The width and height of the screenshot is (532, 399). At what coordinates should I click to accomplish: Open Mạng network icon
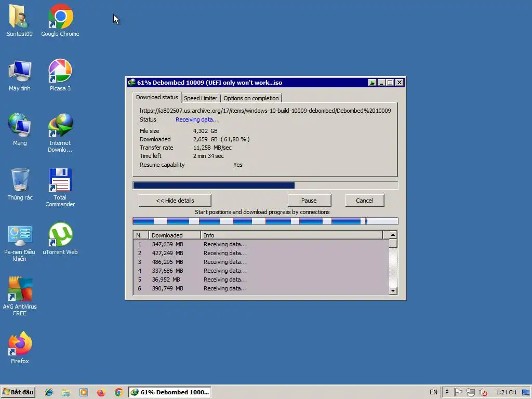[x=19, y=129]
